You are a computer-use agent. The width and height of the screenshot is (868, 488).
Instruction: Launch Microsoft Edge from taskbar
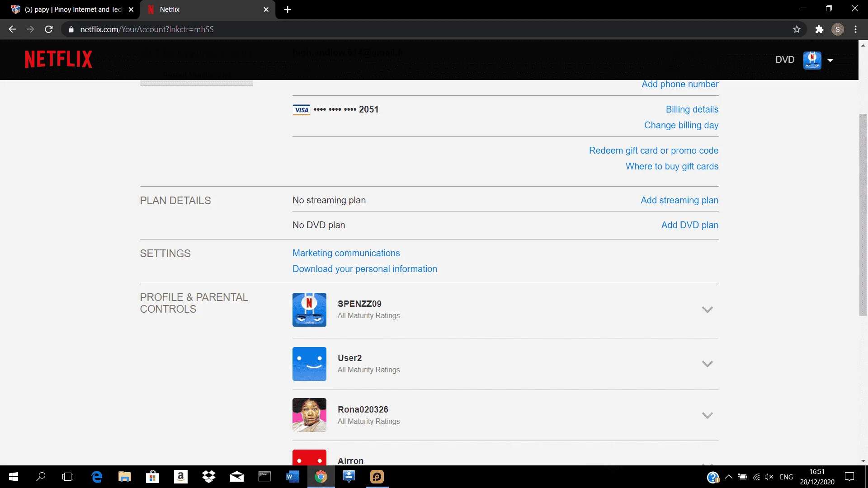pyautogui.click(x=97, y=477)
